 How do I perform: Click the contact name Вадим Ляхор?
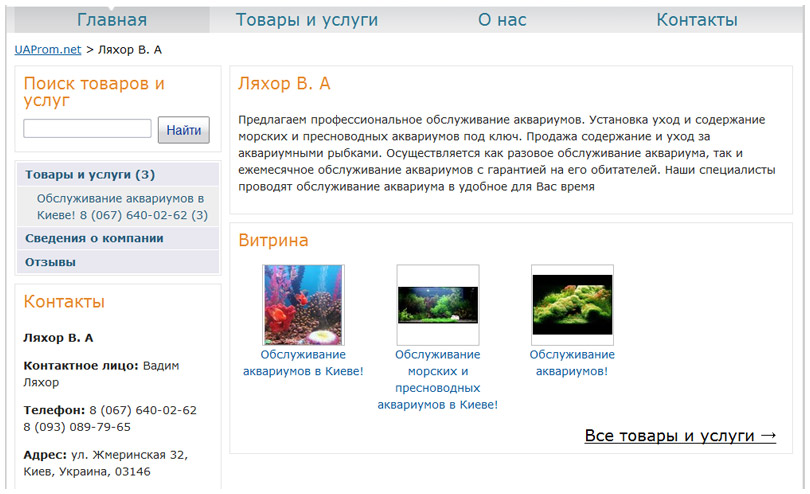(101, 374)
